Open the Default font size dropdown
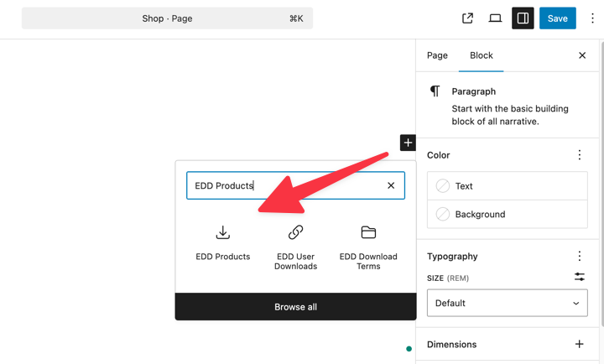 (508, 303)
